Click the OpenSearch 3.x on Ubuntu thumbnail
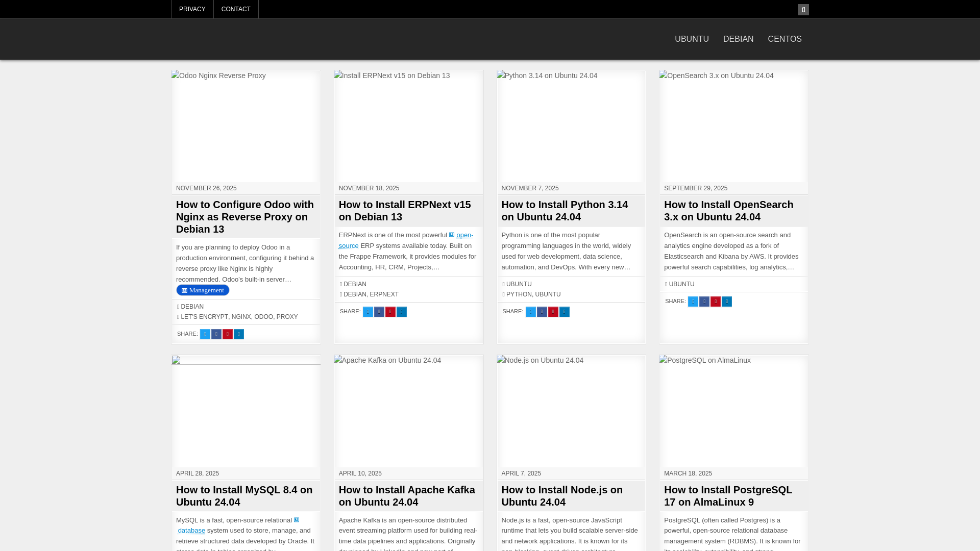980x551 pixels. pos(733,127)
